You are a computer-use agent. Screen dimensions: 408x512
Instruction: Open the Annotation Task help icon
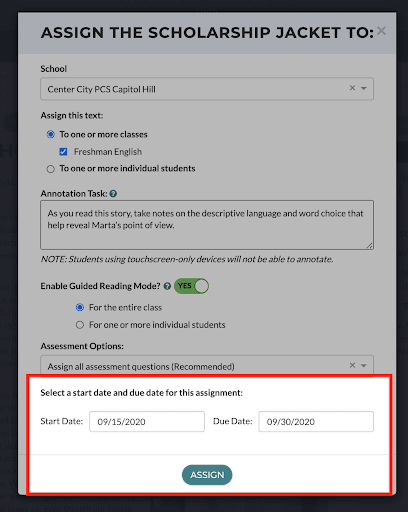(113, 194)
